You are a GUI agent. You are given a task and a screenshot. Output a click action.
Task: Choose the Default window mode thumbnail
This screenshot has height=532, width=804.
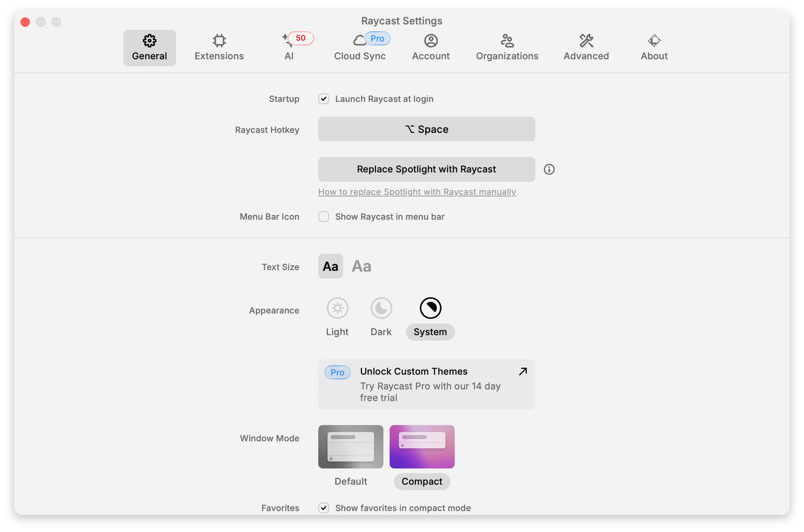pos(350,447)
